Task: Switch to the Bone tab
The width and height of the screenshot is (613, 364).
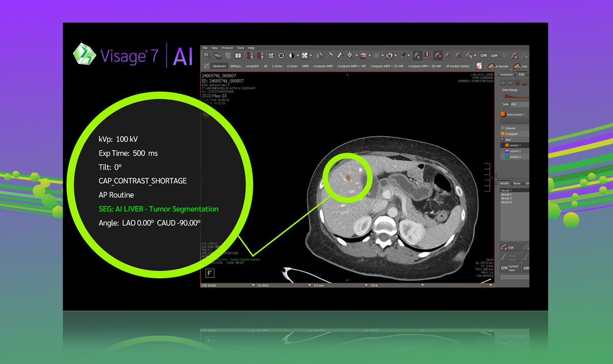Action: coord(517,183)
